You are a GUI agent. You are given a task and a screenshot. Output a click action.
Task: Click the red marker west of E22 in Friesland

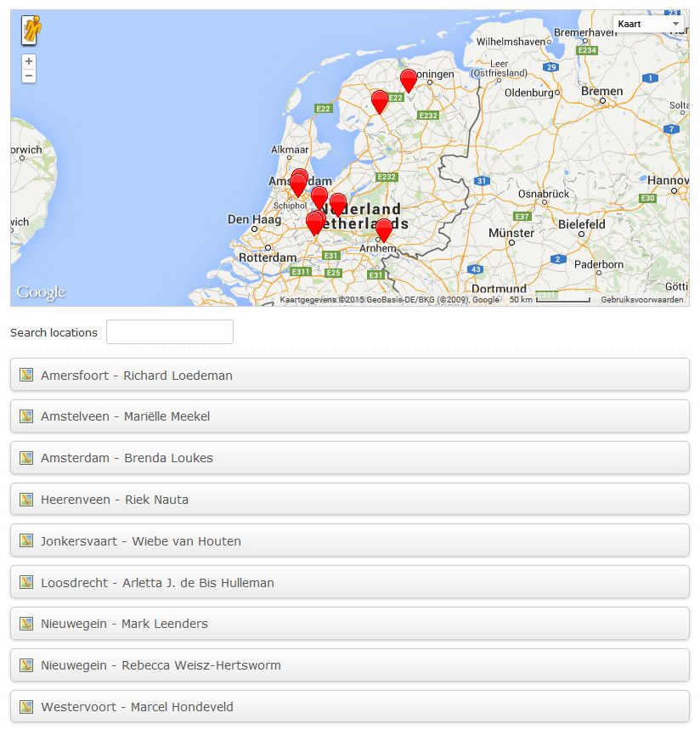380,101
